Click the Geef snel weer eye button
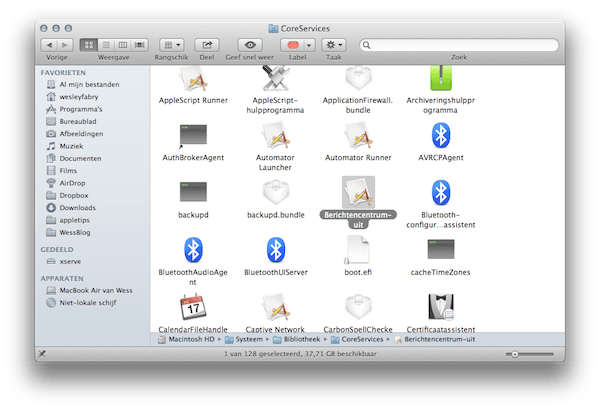 pos(250,45)
